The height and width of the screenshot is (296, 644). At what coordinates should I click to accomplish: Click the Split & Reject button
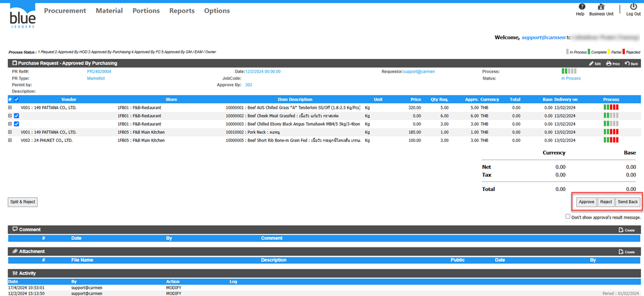click(x=23, y=202)
